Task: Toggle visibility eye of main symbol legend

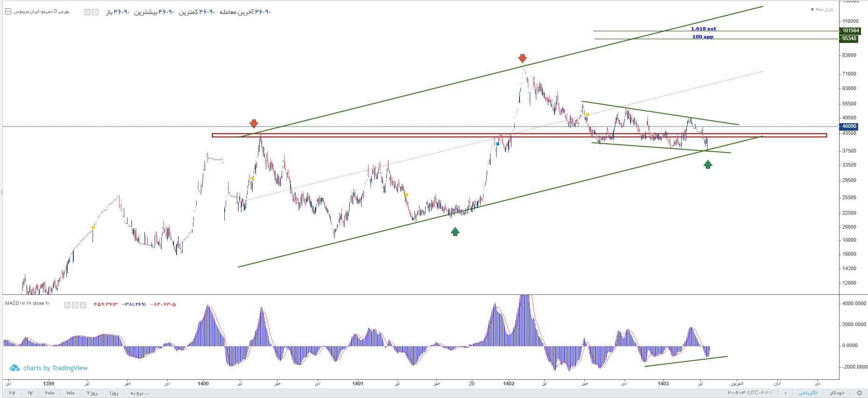Action: [87, 12]
